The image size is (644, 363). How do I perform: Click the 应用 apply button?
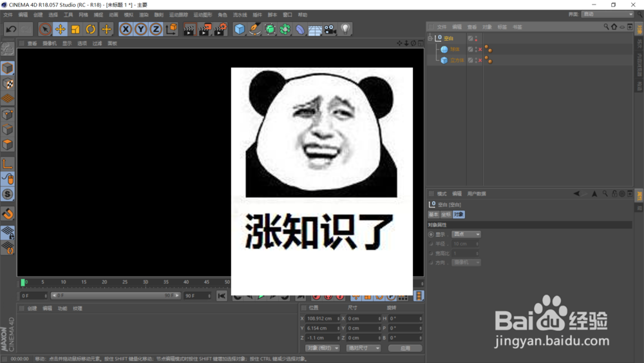405,348
